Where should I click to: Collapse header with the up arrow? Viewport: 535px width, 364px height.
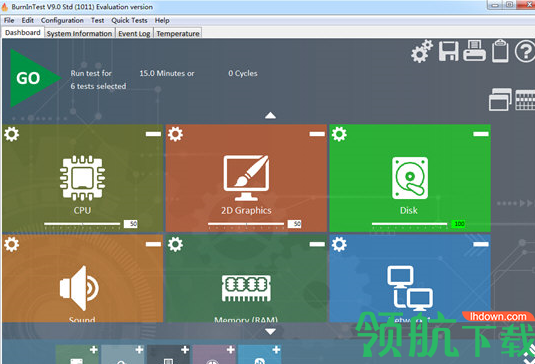[270, 116]
